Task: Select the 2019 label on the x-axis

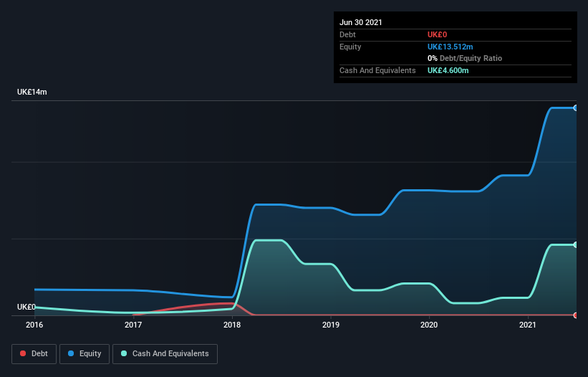Action: pyautogui.click(x=331, y=325)
